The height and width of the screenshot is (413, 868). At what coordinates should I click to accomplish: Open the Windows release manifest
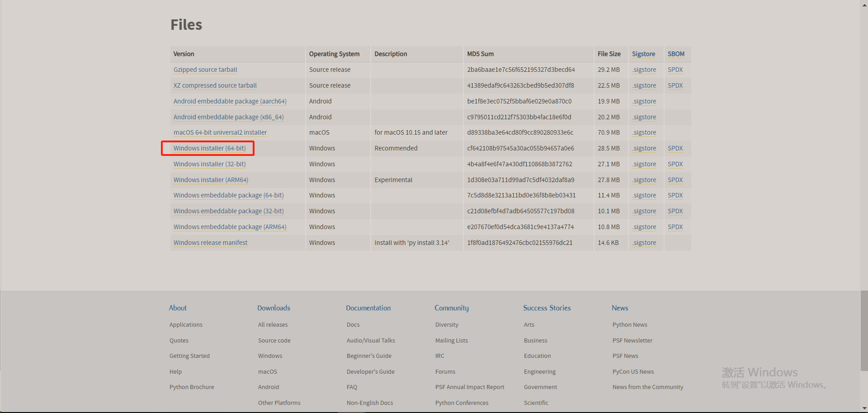(210, 243)
